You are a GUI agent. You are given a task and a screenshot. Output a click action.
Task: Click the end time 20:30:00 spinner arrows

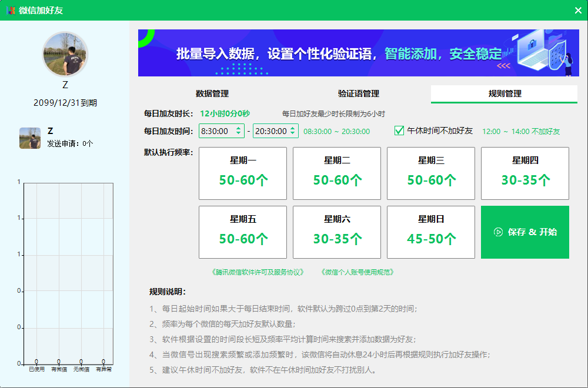(x=292, y=131)
